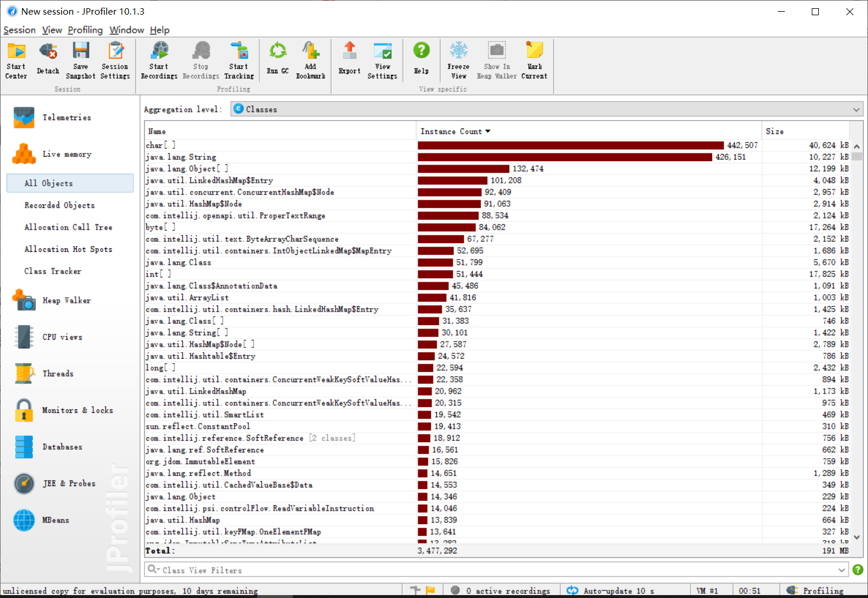The width and height of the screenshot is (868, 598).
Task: Click Stop Recordings toolbar icon
Action: pos(201,60)
